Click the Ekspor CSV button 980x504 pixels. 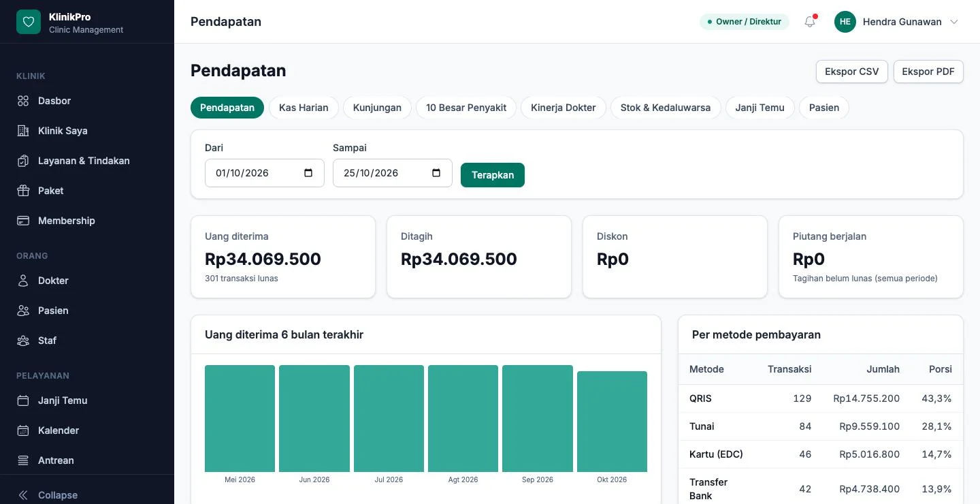coord(852,72)
